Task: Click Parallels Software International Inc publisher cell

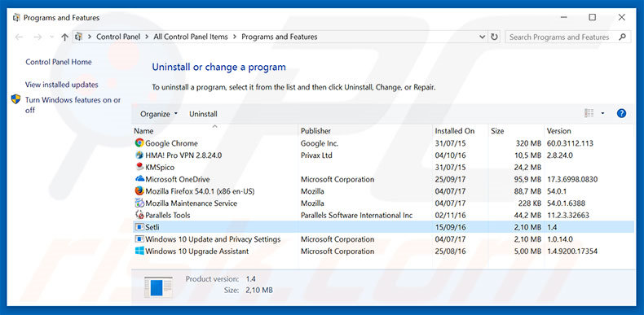Action: (356, 215)
